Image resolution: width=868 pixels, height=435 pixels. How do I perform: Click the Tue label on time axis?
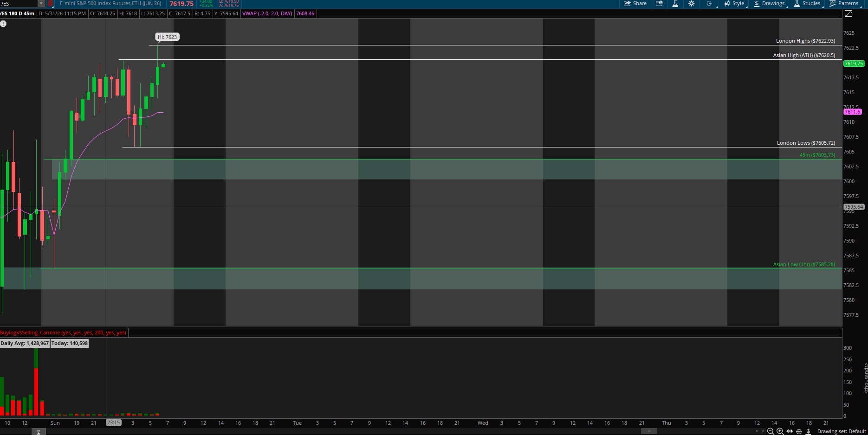coord(297,423)
